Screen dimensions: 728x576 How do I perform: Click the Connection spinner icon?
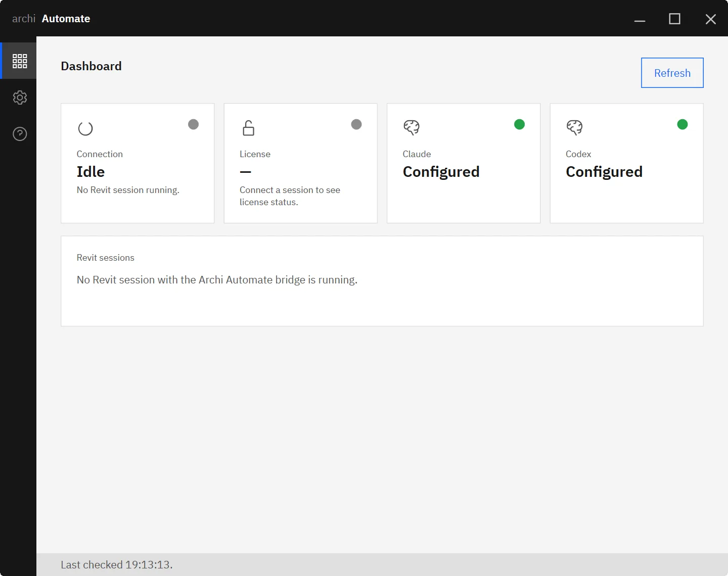(85, 128)
